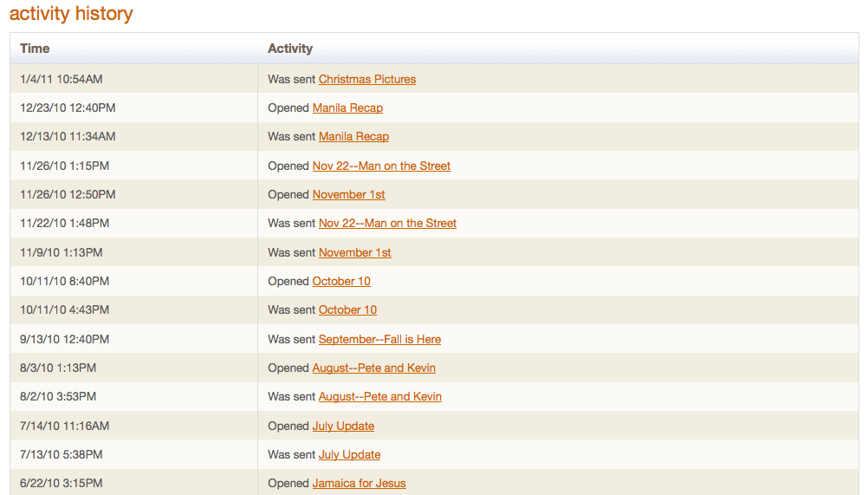Open July Update link in Opened row
This screenshot has height=495, width=868.
(x=343, y=427)
